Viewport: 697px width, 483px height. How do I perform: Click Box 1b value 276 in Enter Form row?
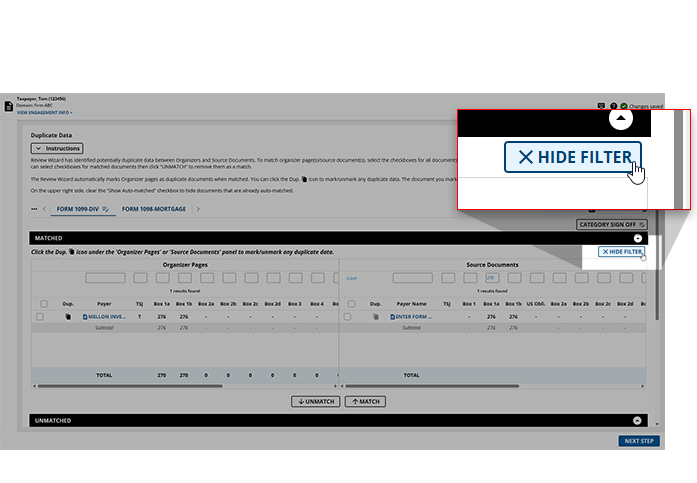[x=513, y=317]
